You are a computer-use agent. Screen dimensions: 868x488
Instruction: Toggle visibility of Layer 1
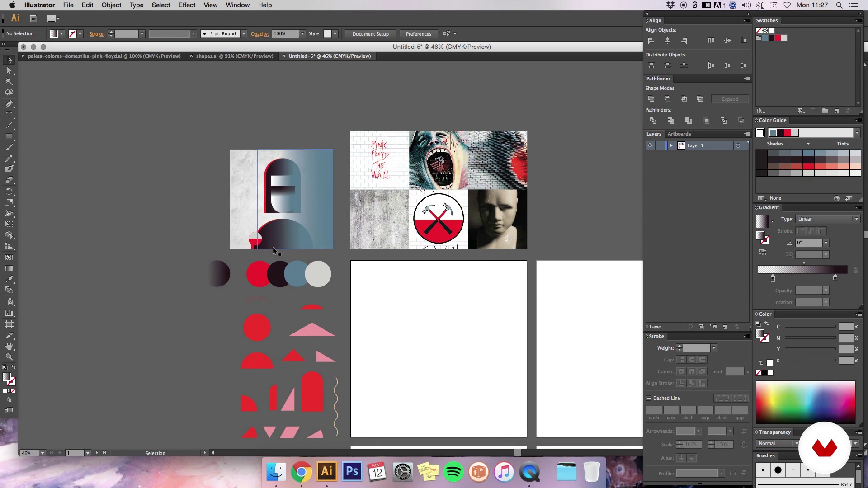(650, 145)
